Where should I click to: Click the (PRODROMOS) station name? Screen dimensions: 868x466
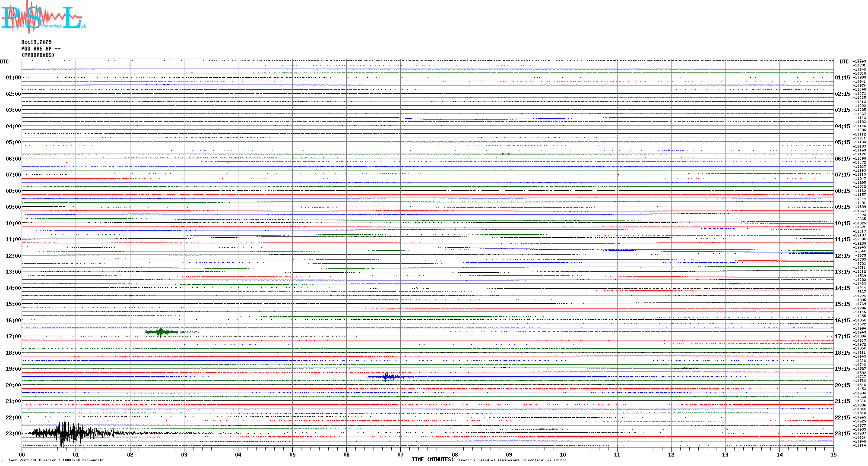(38, 55)
